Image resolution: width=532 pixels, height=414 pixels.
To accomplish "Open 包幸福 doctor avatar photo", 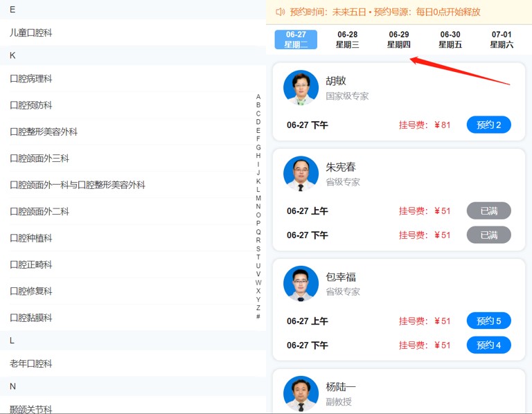I will click(301, 283).
